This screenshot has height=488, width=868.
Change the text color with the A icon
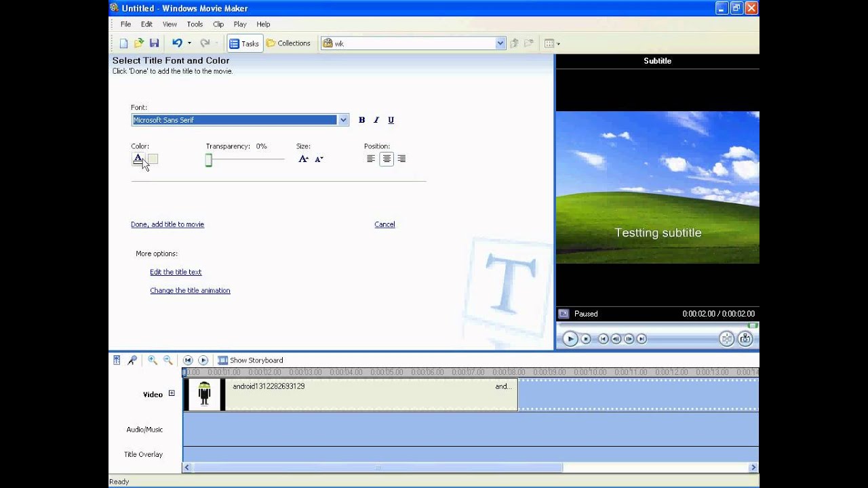pos(138,159)
